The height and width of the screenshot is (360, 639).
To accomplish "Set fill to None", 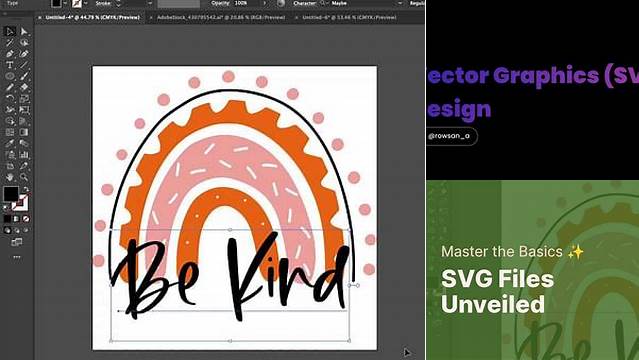I will tap(26, 219).
